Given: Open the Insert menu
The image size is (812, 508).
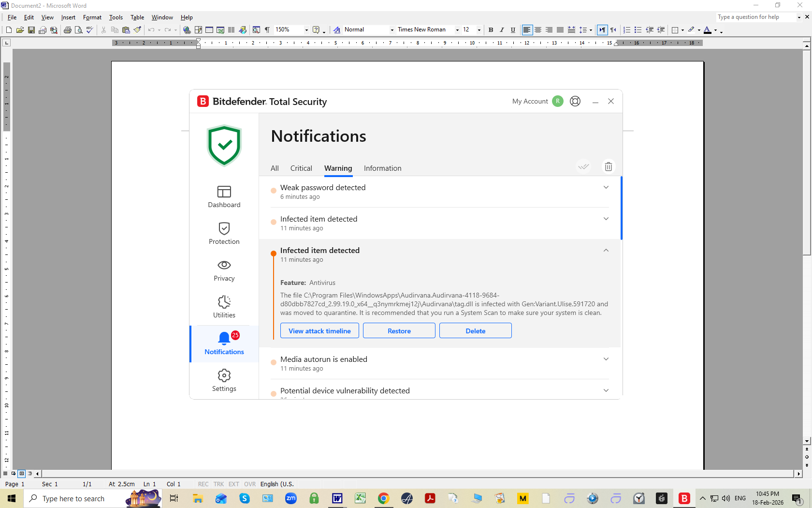Looking at the screenshot, I should coord(68,17).
